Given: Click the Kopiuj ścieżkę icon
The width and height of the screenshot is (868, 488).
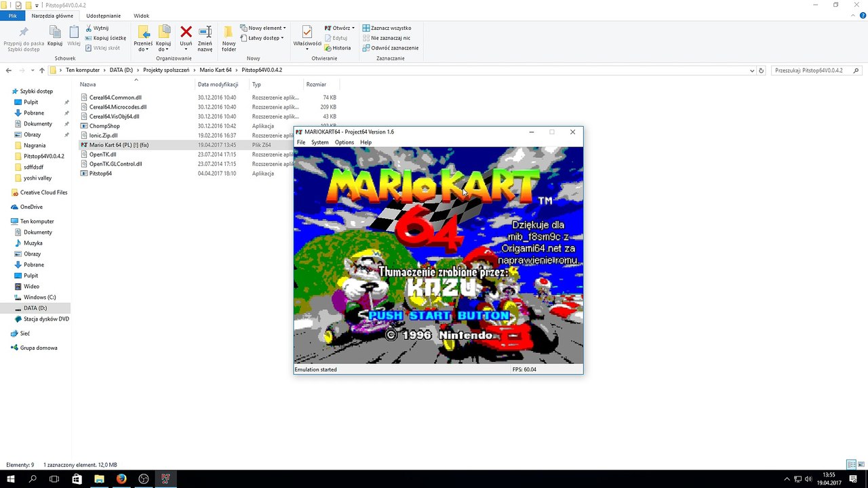Looking at the screenshot, I should [x=88, y=38].
